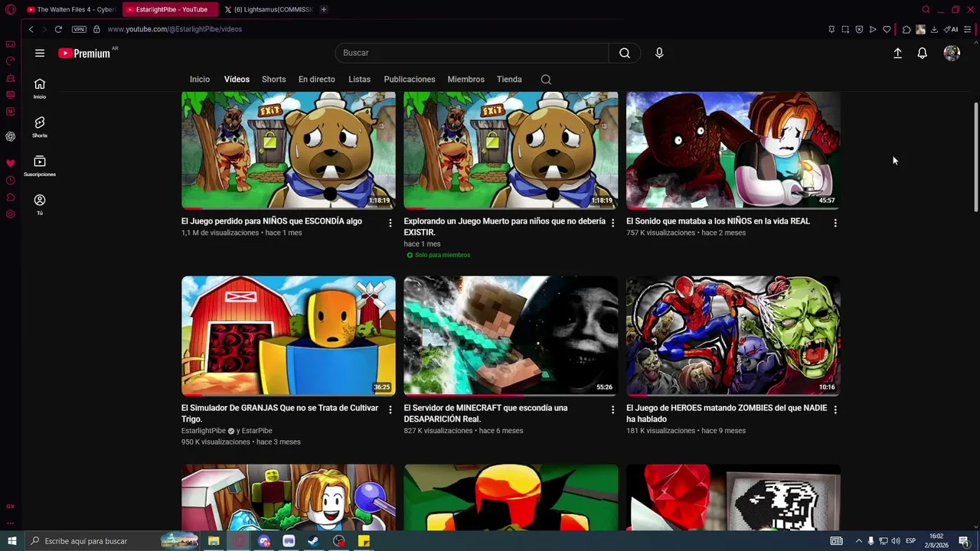Screen dimensions: 980x551
Task: Open El Simulador De GRANJAS video title
Action: [280, 413]
